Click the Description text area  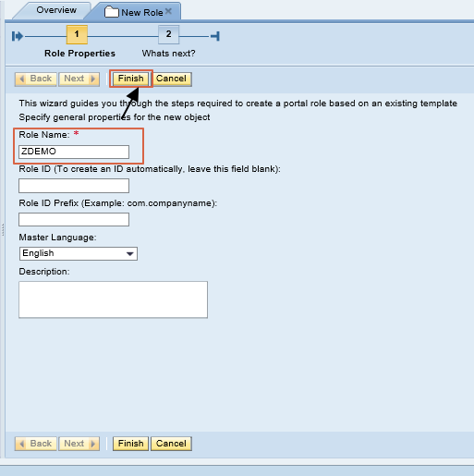[x=113, y=299]
